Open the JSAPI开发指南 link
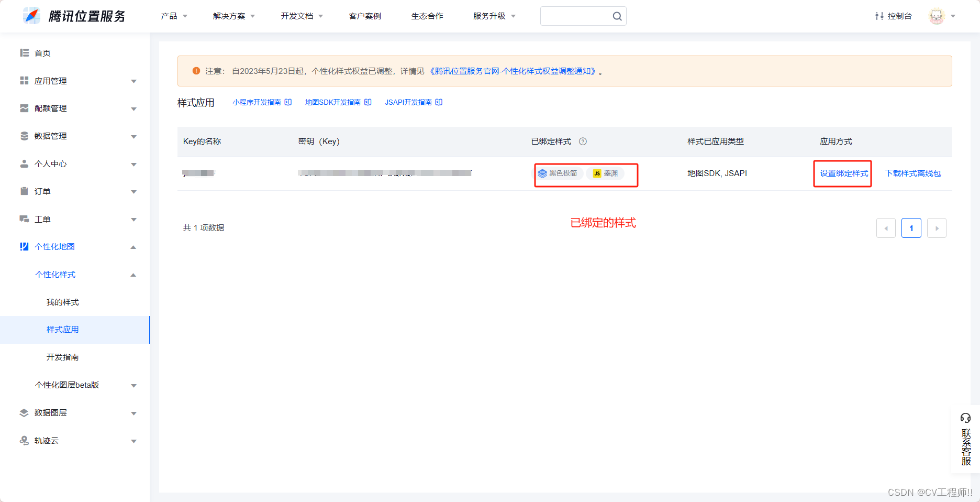Image resolution: width=980 pixels, height=502 pixels. pyautogui.click(x=408, y=102)
